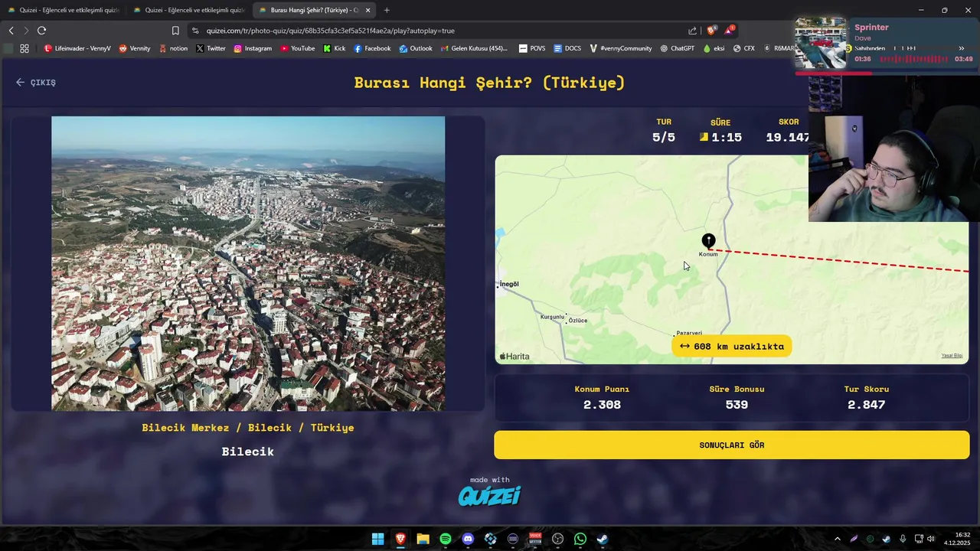The height and width of the screenshot is (551, 980).
Task: Open Gelen Kutusu Gmail bookmark
Action: 474,48
